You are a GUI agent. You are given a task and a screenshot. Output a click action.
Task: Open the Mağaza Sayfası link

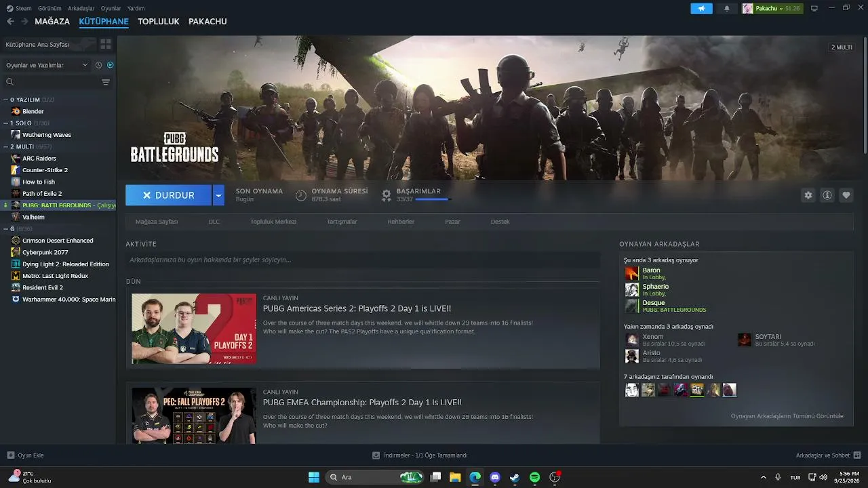point(157,222)
